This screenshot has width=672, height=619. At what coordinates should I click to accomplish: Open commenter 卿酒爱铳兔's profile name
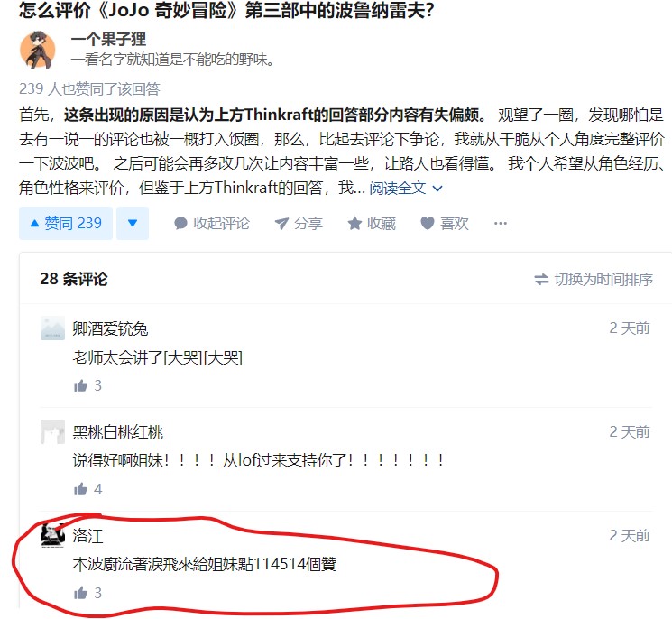pyautogui.click(x=110, y=328)
